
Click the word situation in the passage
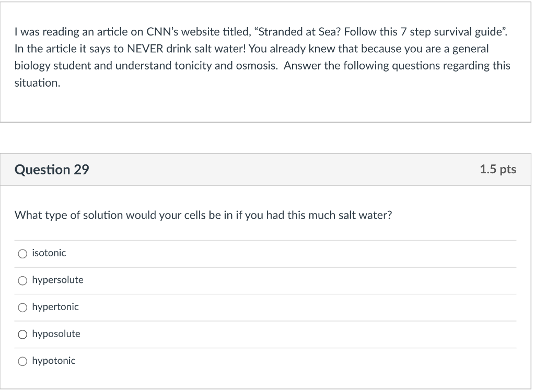pos(37,83)
